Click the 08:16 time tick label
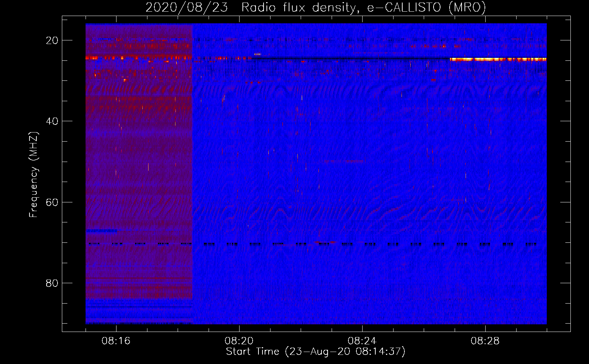 click(116, 341)
